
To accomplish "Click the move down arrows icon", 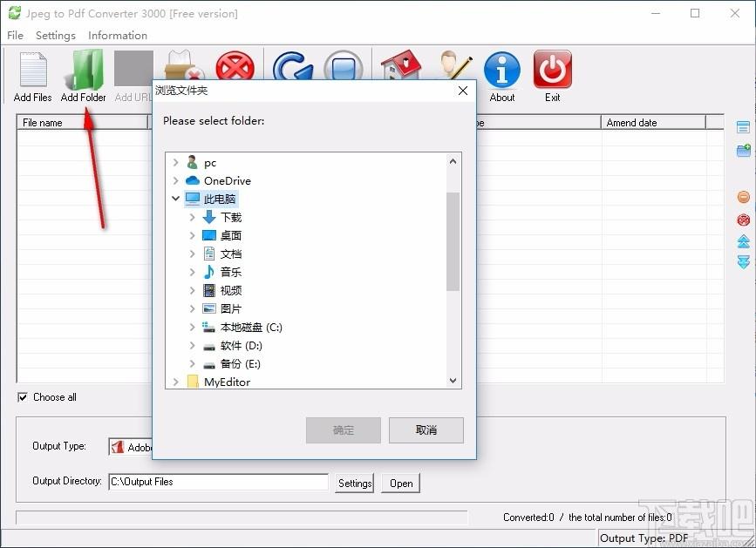I will (744, 262).
